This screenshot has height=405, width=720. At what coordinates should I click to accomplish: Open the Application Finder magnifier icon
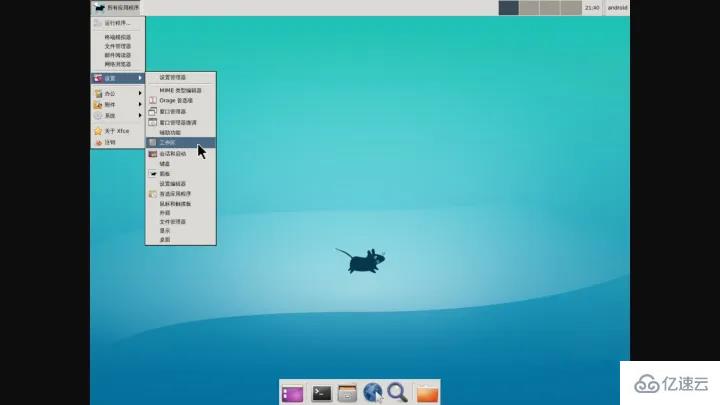pyautogui.click(x=397, y=393)
